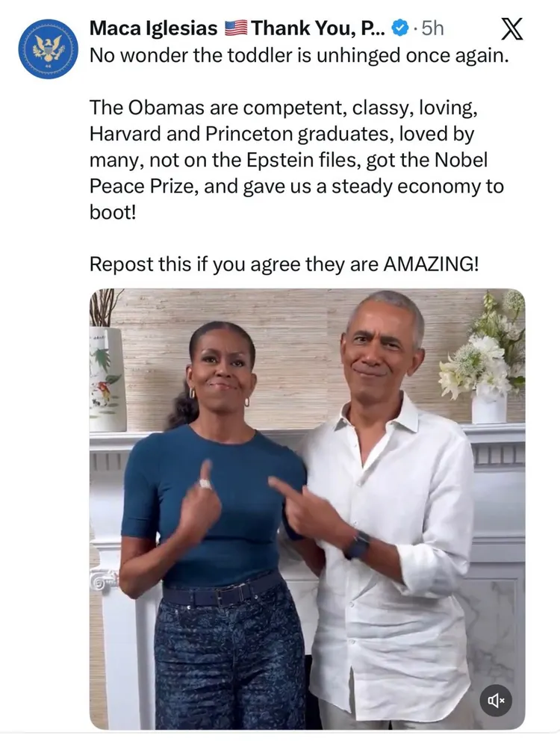Click the dark wristwatch on the man's arm
The image size is (560, 747).
[x=358, y=544]
